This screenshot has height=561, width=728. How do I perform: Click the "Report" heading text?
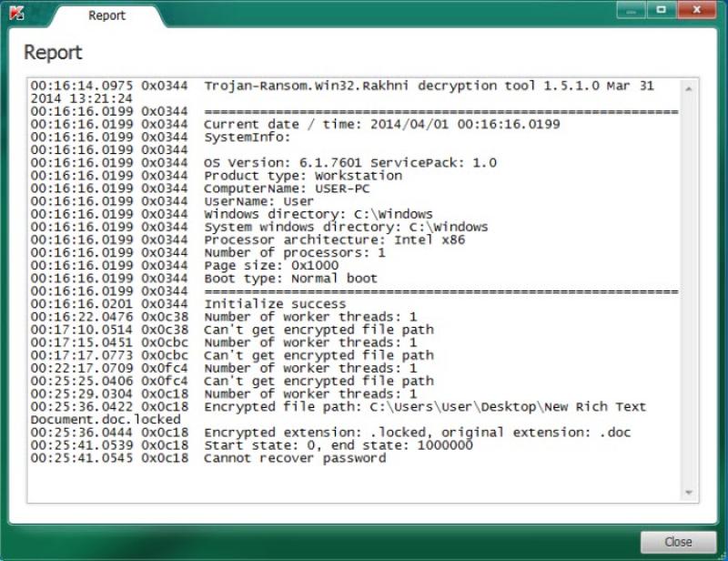(53, 52)
